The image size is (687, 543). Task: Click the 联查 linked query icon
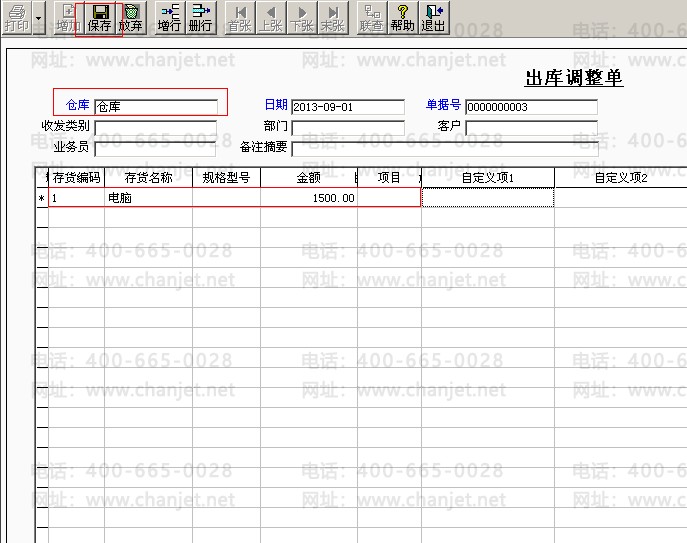[x=372, y=18]
